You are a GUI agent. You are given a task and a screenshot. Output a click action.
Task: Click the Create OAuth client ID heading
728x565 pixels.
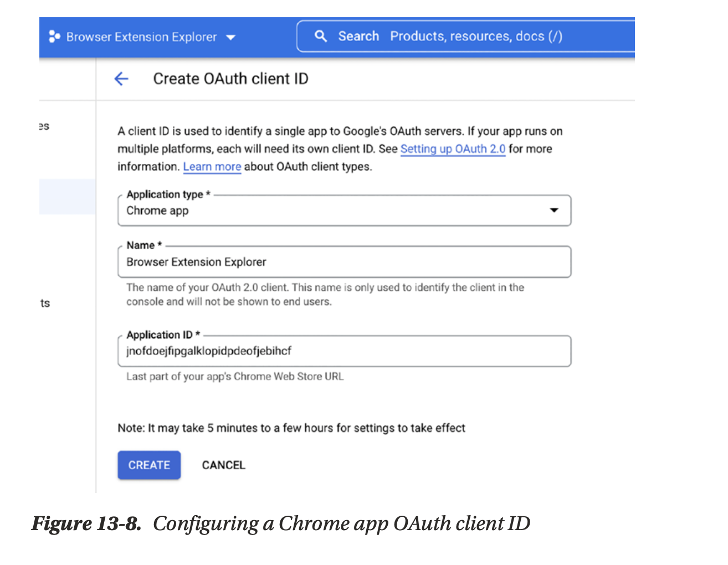pyautogui.click(x=230, y=79)
